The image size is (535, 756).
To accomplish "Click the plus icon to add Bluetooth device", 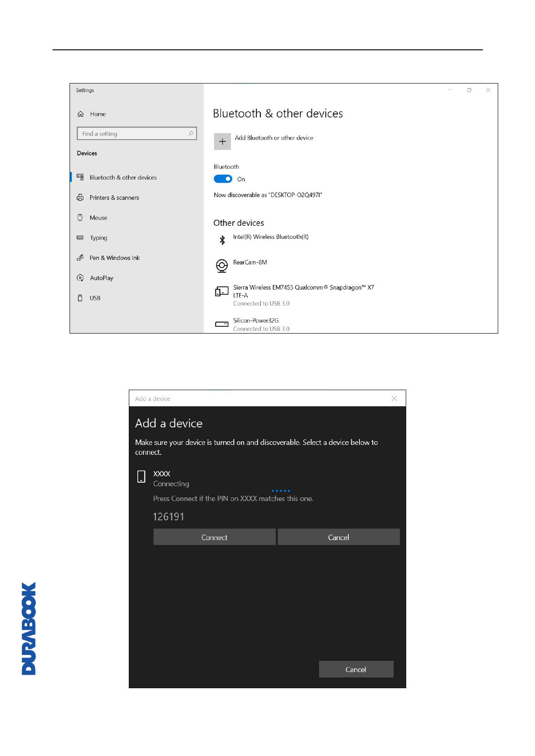I will pyautogui.click(x=222, y=141).
